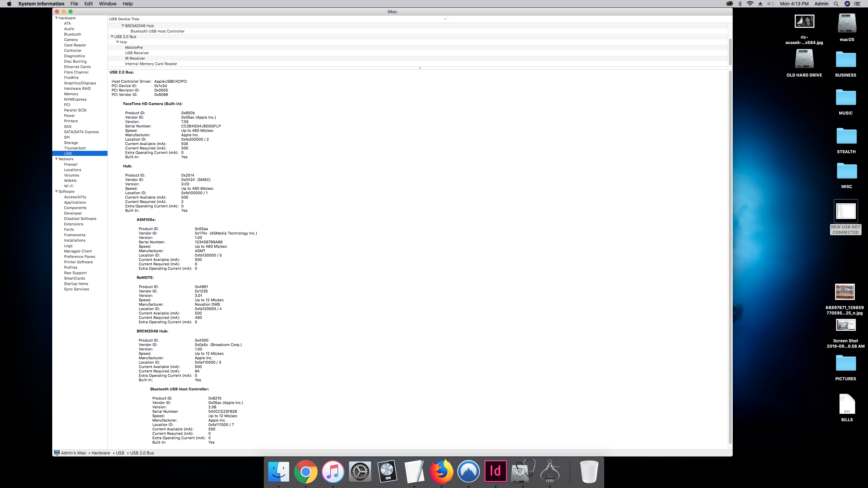
Task: Click the Creative Cloud menu bar icon
Action: coord(730,4)
